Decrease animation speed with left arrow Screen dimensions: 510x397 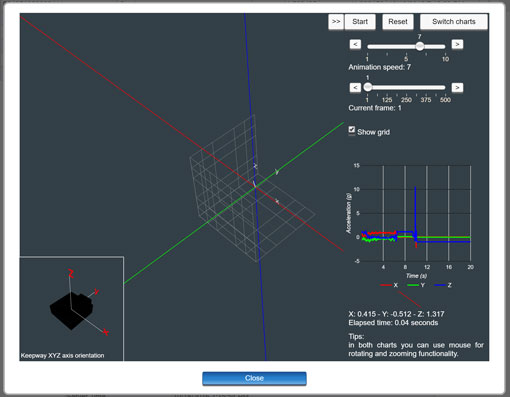click(x=355, y=44)
